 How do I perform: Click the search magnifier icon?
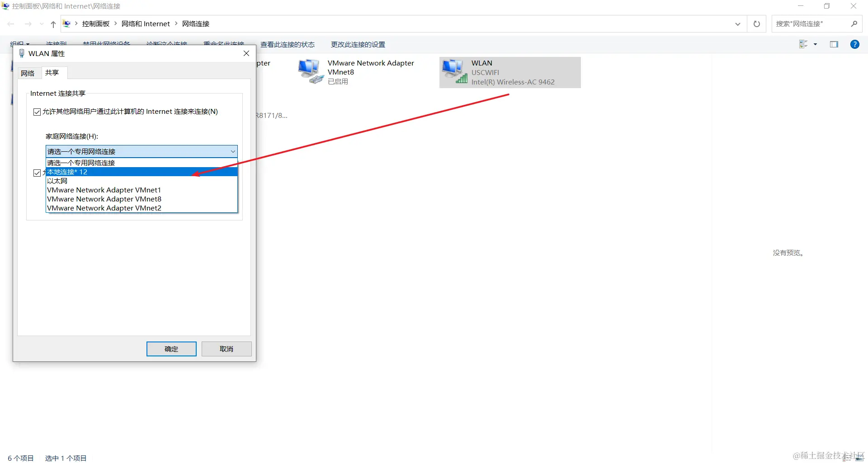[x=854, y=24]
